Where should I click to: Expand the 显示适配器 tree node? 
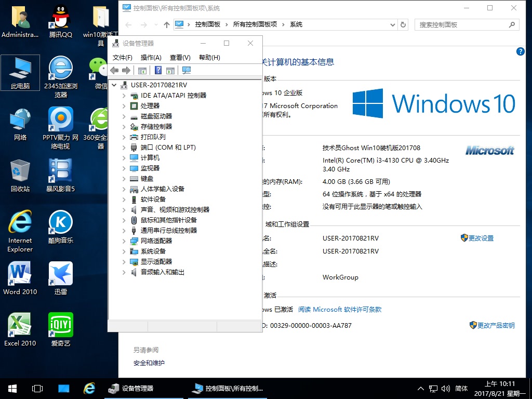124,262
